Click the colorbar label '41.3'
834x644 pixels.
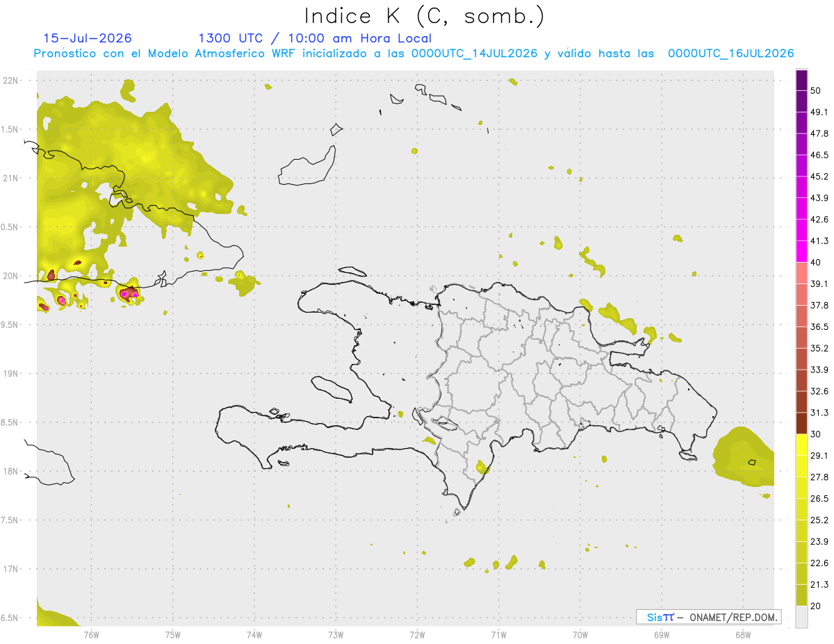click(819, 241)
